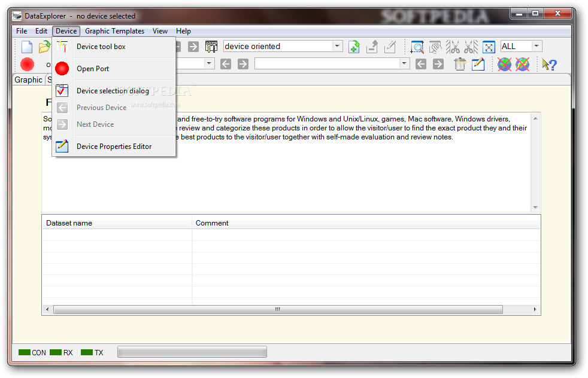The width and height of the screenshot is (588, 378).
Task: Expand the partially hidden combo box arrow
Action: [x=209, y=63]
